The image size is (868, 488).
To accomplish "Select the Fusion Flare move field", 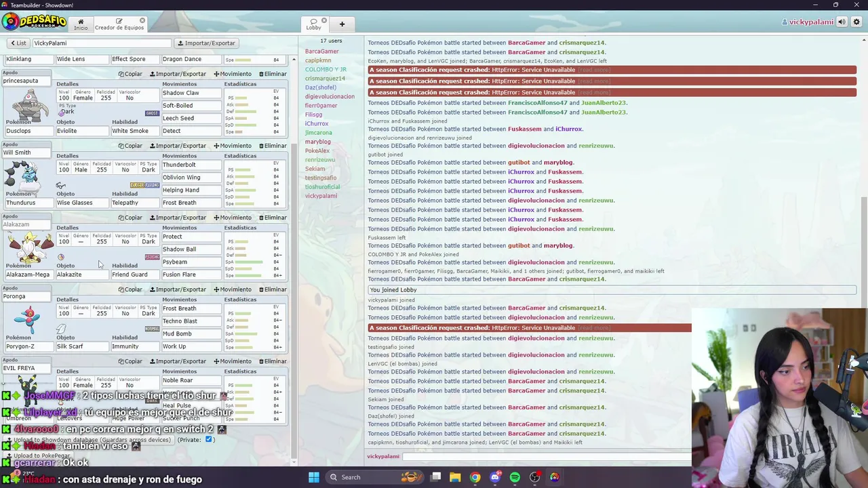I will coord(191,274).
